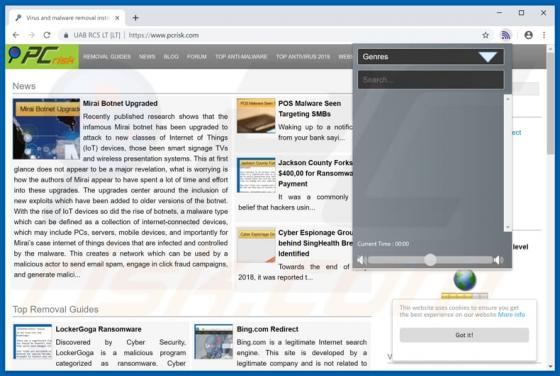Click the station list scroll-down arrow
Screen dimensions: 560x376
pyautogui.click(x=508, y=227)
